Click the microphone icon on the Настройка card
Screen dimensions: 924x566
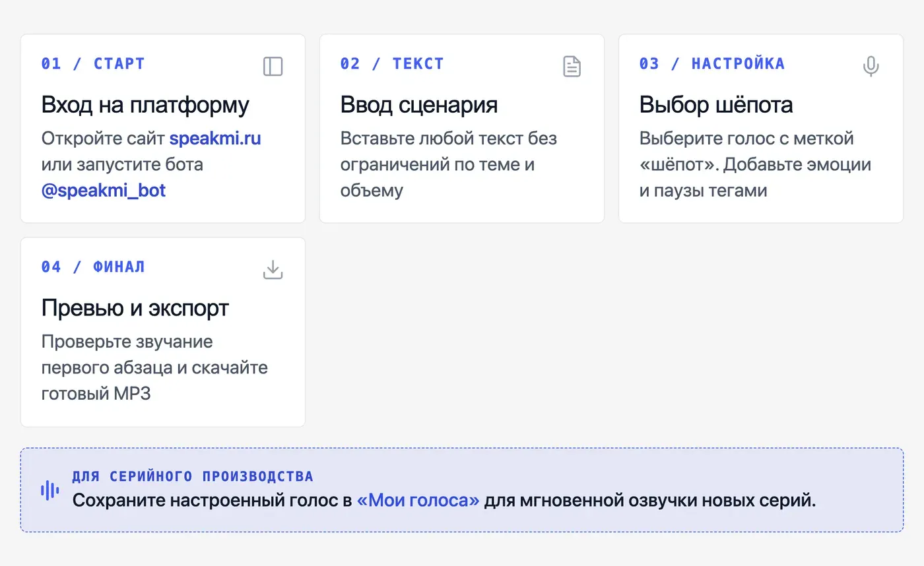coord(871,67)
